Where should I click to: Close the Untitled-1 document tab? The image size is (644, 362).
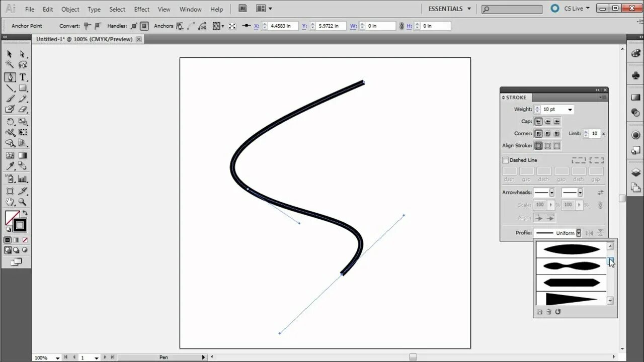(139, 39)
